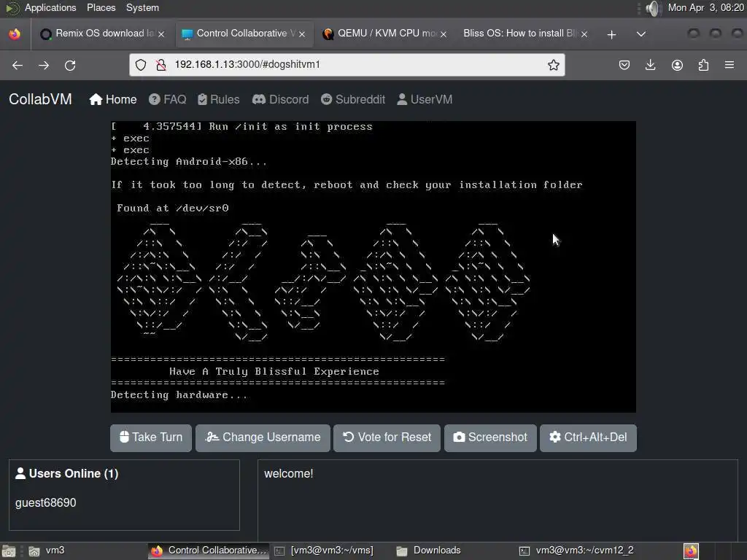
Task: Go back with the browser back arrow
Action: pyautogui.click(x=18, y=65)
